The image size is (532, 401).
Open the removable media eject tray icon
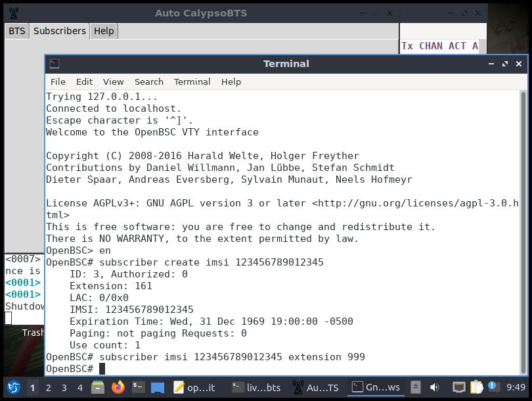coord(416,387)
